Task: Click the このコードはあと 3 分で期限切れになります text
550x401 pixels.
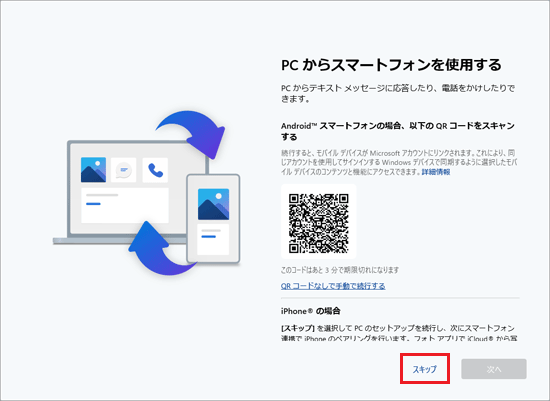Action: click(x=340, y=270)
